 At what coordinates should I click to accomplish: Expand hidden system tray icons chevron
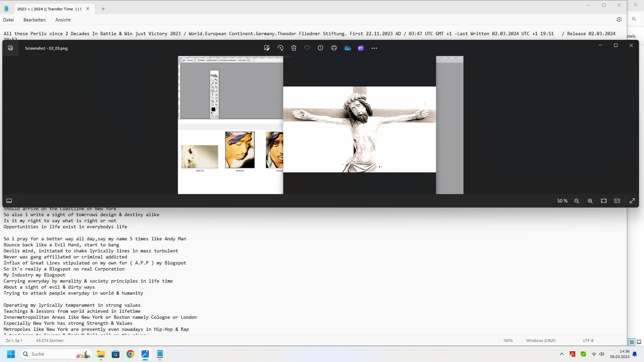pos(562,354)
